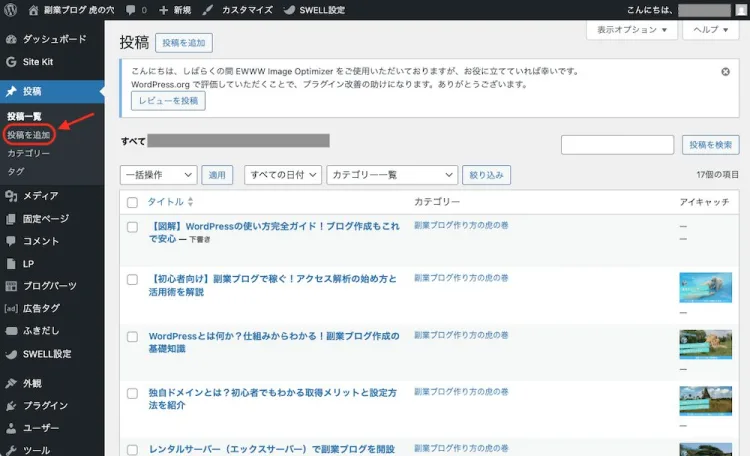Focus the post search input field
750x456 pixels.
[x=618, y=145]
